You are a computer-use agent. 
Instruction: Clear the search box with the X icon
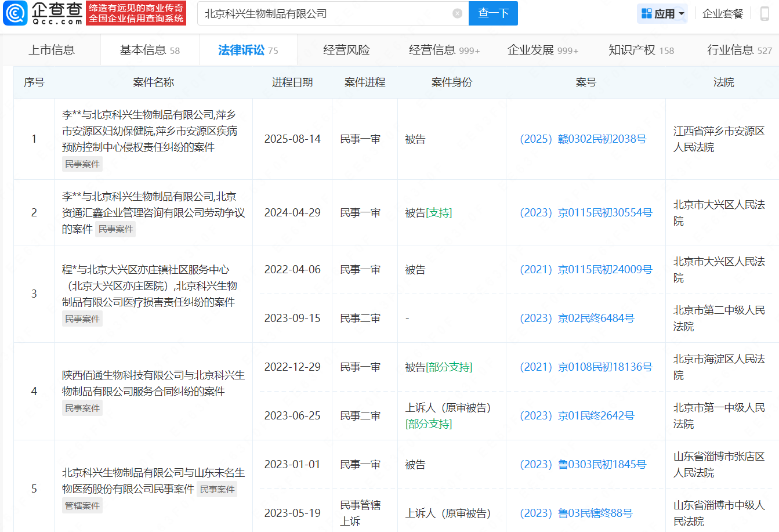tap(457, 13)
